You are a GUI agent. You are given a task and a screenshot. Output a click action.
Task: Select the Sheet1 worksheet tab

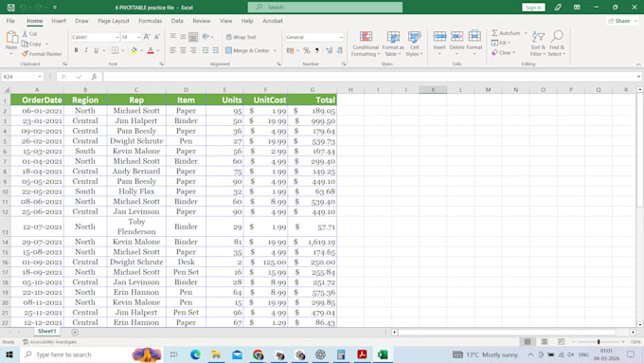[46, 332]
